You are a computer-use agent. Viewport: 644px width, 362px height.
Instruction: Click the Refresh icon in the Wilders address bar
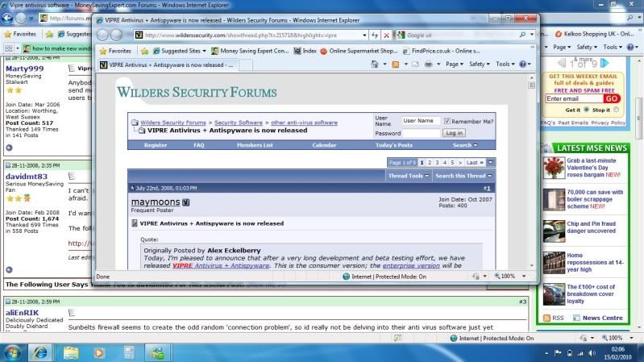[375, 35]
